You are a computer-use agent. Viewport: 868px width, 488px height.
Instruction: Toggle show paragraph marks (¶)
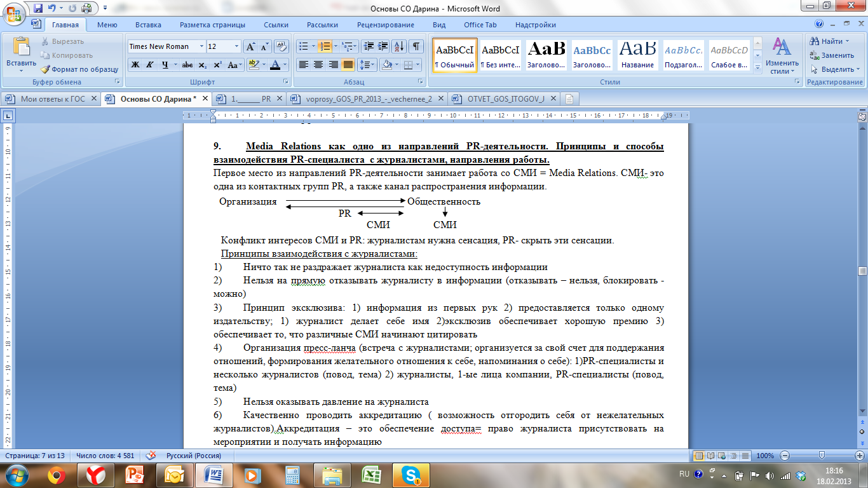[416, 46]
